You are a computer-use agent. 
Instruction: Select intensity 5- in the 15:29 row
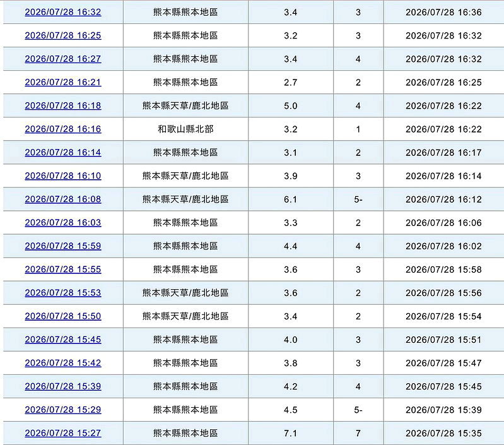[x=358, y=410]
